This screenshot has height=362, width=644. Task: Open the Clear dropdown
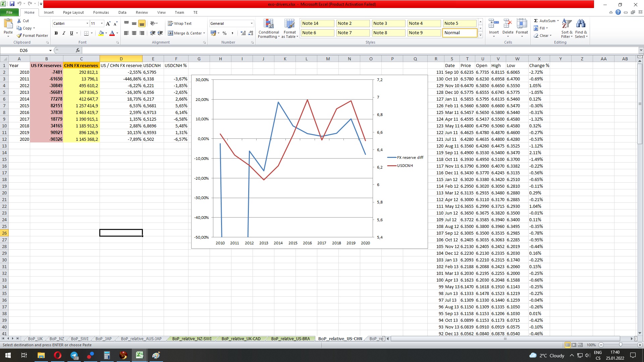(542, 36)
